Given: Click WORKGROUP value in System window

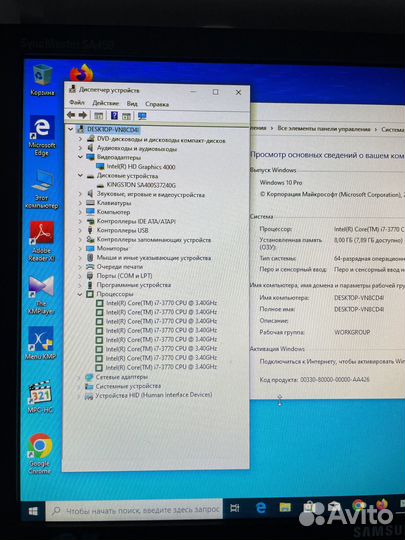Looking at the screenshot, I should pyautogui.click(x=352, y=332).
